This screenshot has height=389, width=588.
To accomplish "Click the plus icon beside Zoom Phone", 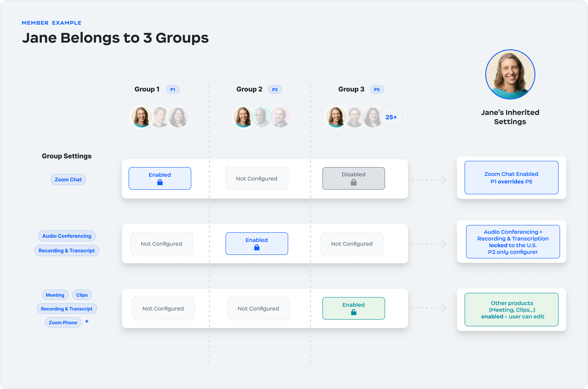I will (x=87, y=321).
